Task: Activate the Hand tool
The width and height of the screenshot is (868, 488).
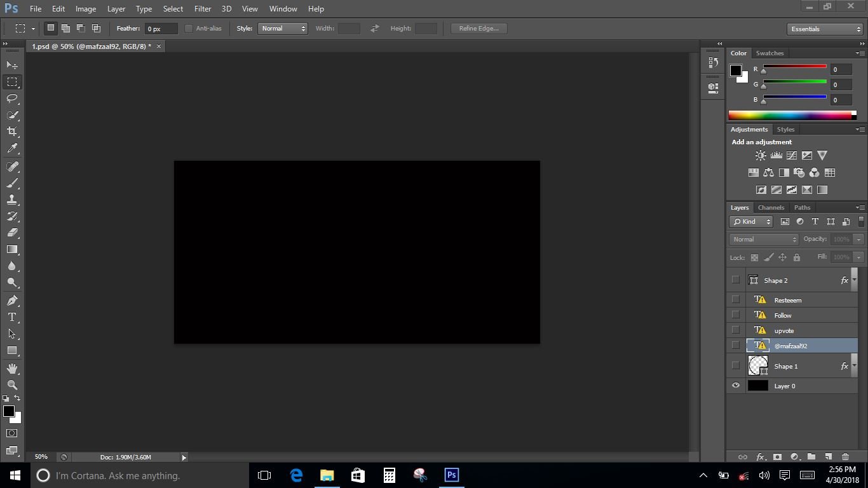Action: click(x=12, y=369)
